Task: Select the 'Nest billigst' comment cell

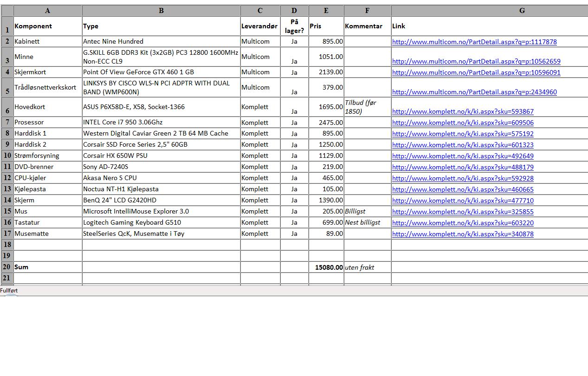Action: (x=368, y=222)
